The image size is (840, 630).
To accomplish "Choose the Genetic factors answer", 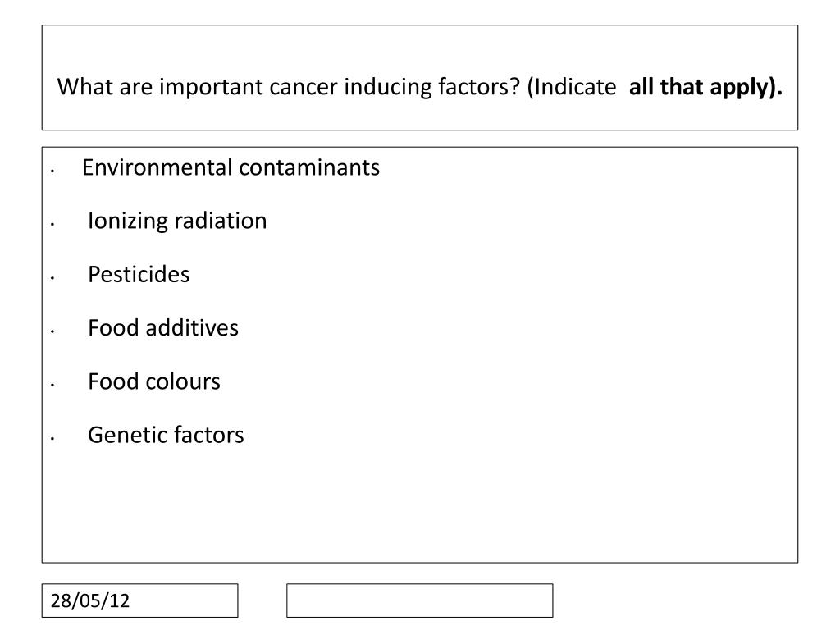I will click(166, 435).
